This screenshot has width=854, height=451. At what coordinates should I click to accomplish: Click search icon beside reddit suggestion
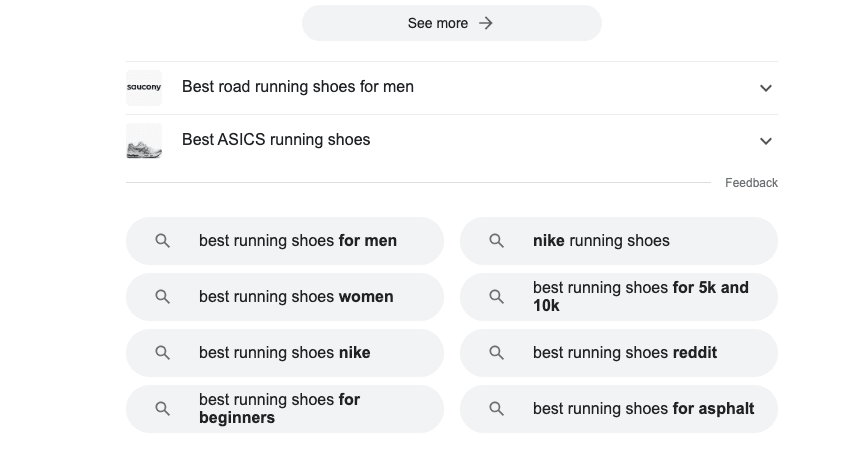(496, 353)
